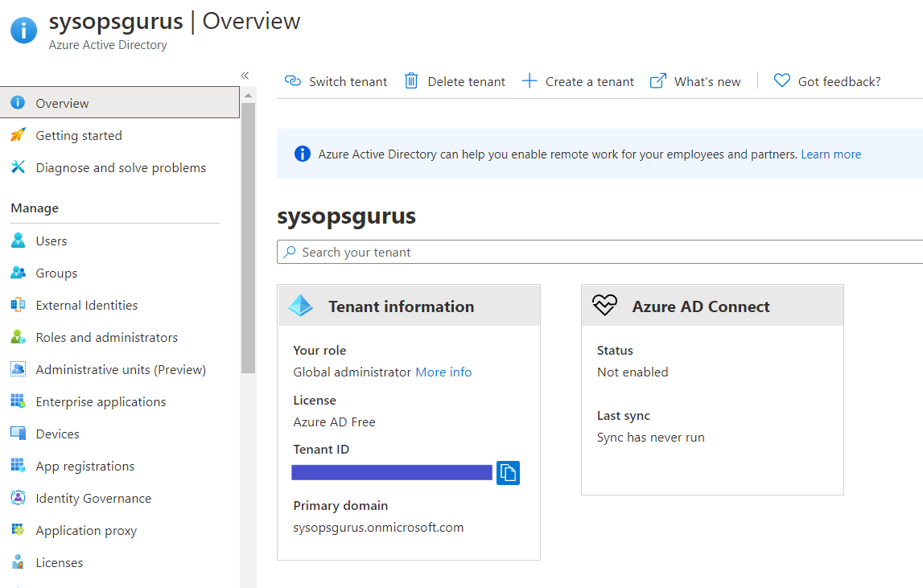Click the Tenant information card heading
The height and width of the screenshot is (588, 923).
[x=401, y=306]
